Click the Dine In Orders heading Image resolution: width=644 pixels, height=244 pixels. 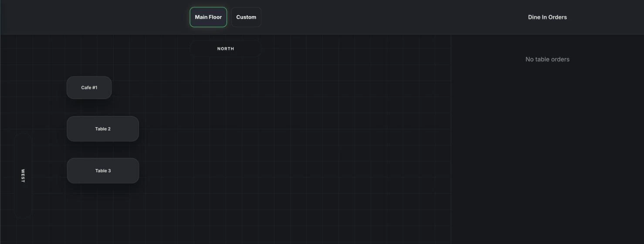547,17
